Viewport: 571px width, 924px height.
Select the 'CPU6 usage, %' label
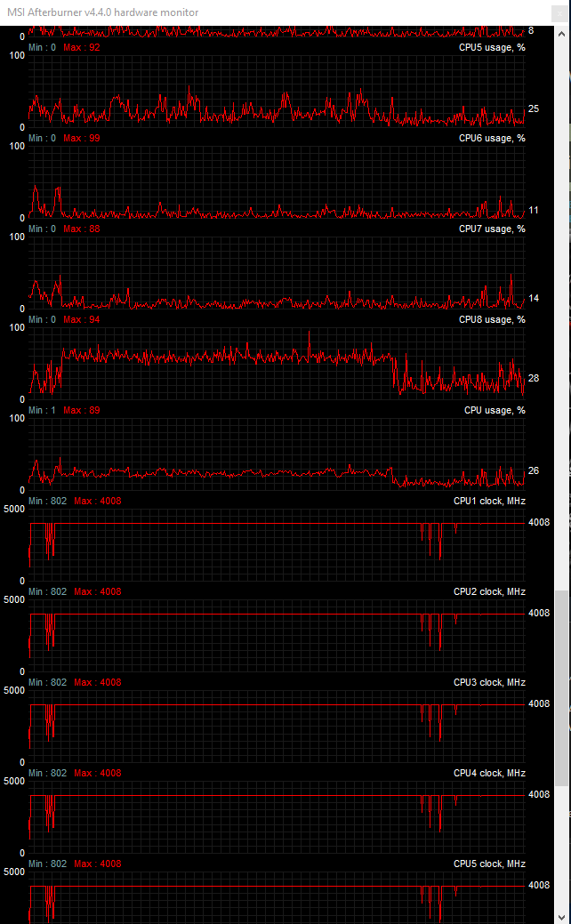coord(492,139)
